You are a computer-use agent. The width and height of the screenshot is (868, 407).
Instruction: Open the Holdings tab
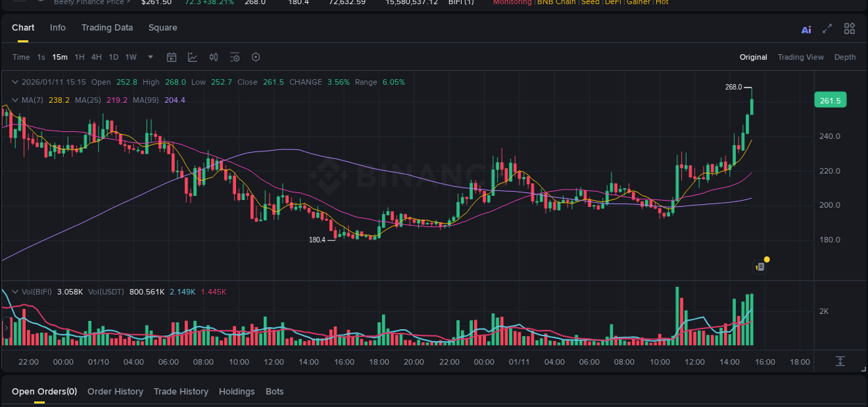[x=237, y=391]
